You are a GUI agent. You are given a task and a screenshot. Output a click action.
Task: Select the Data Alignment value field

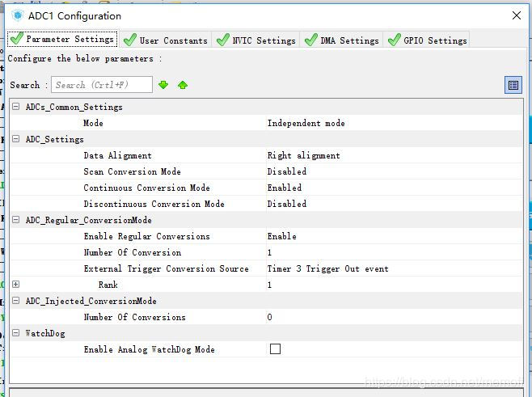tap(303, 155)
